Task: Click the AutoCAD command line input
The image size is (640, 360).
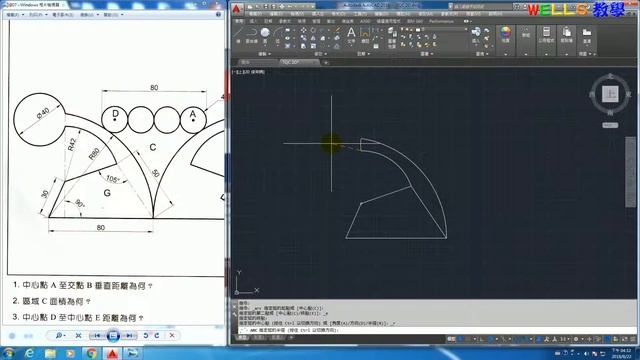Action: 437,330
